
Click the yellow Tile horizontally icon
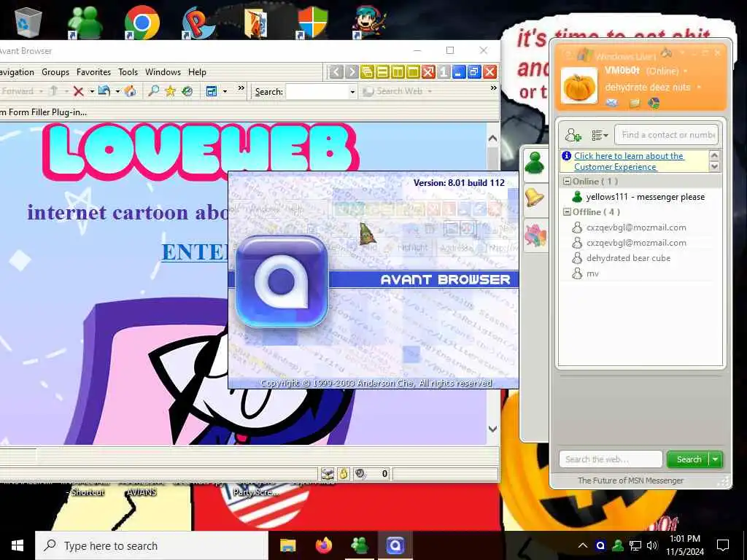point(382,72)
